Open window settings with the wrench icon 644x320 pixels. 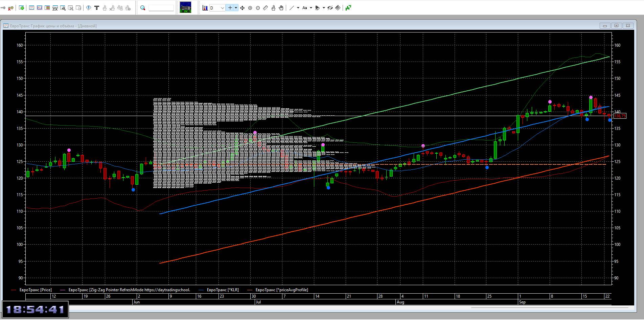(x=63, y=8)
